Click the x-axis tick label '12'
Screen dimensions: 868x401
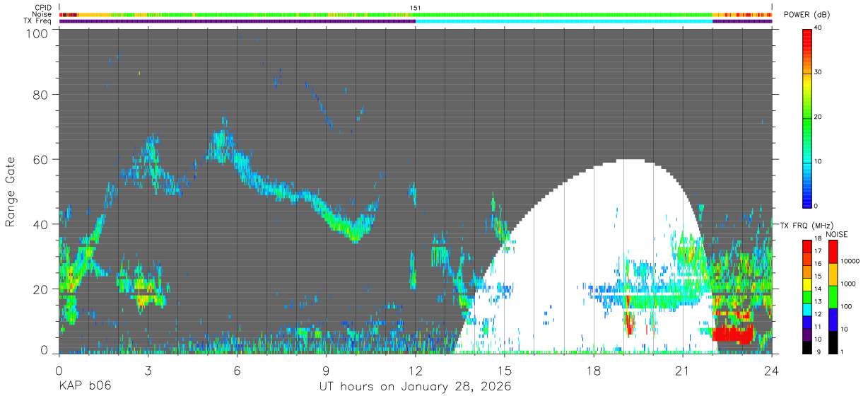(x=415, y=370)
